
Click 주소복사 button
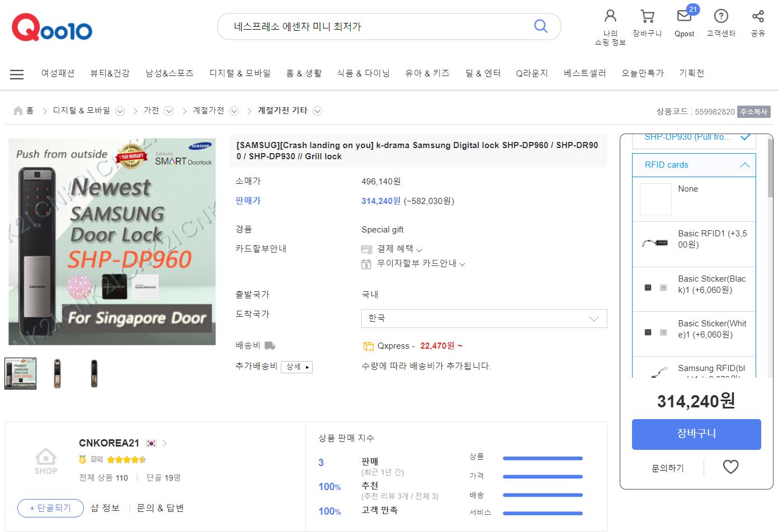(754, 112)
